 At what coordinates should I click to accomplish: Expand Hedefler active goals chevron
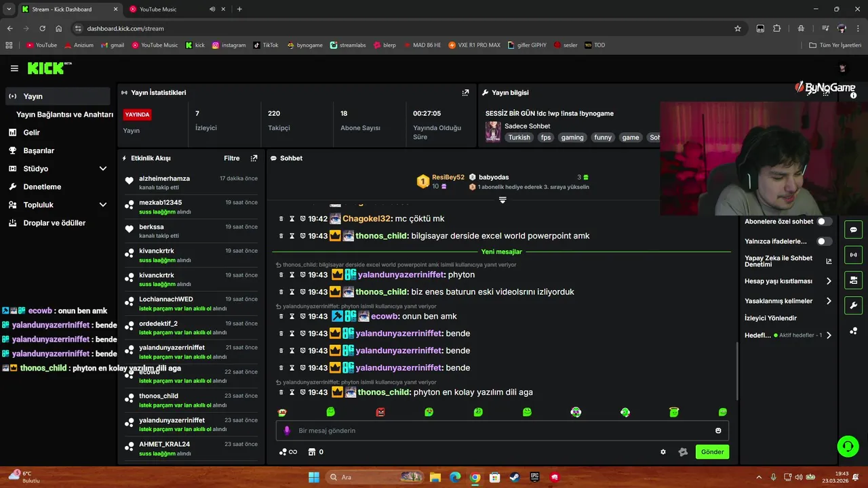829,335
